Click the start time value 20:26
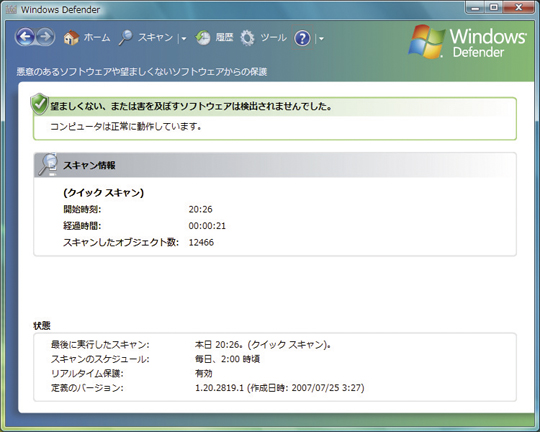Screen dimensions: 540x432 (x=200, y=209)
